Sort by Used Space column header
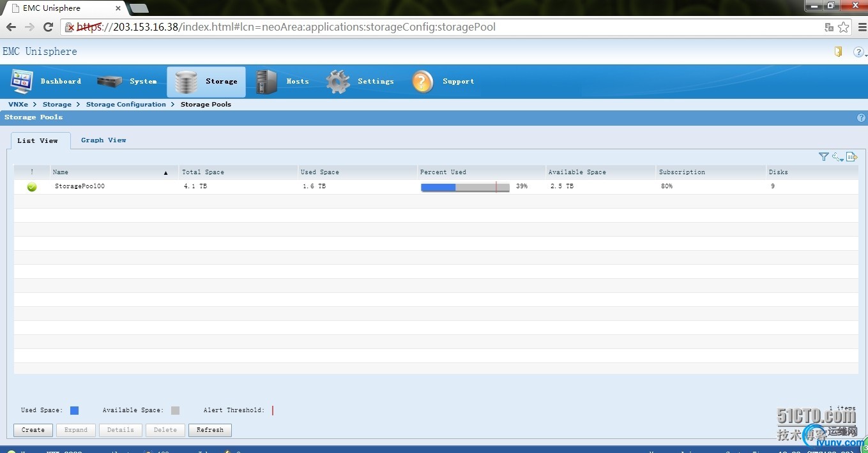868x453 pixels. click(x=358, y=172)
